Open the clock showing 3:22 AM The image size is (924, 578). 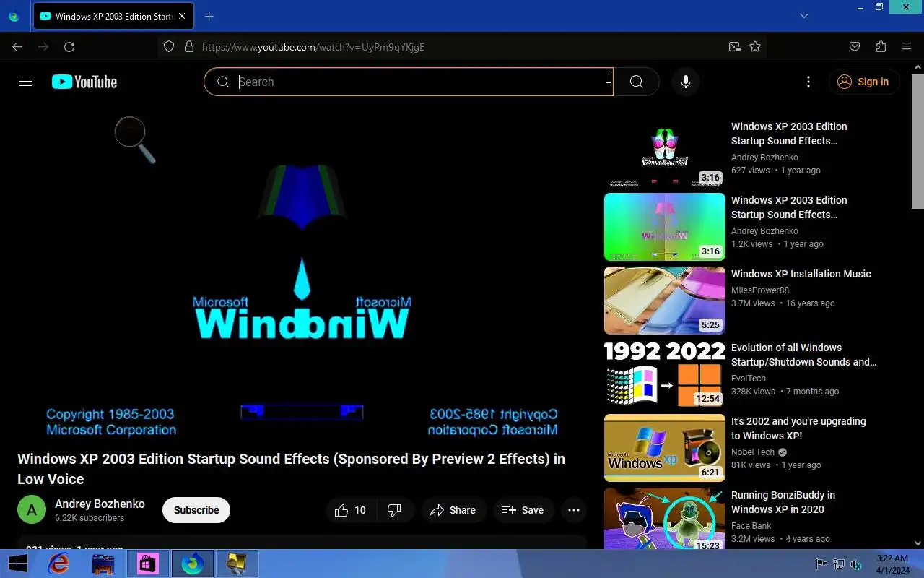892,564
